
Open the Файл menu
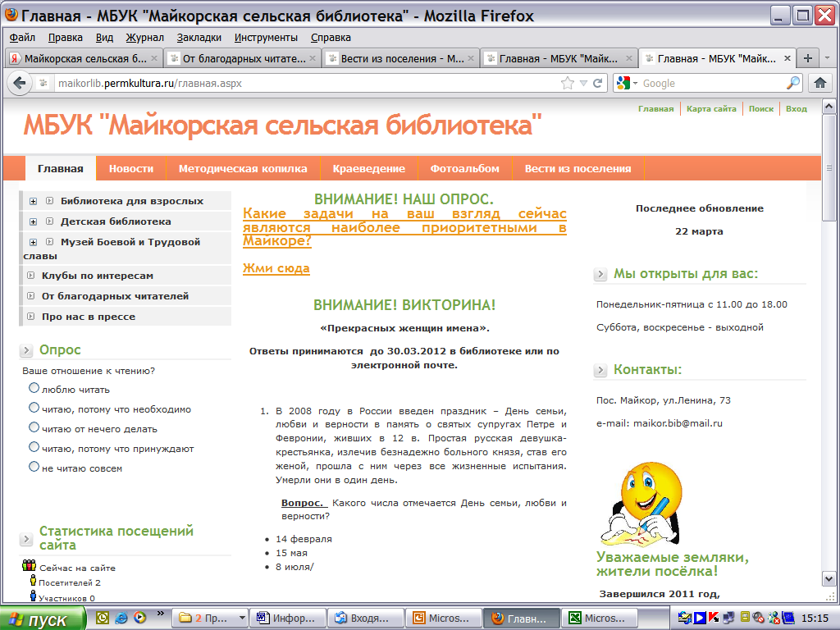pos(22,38)
